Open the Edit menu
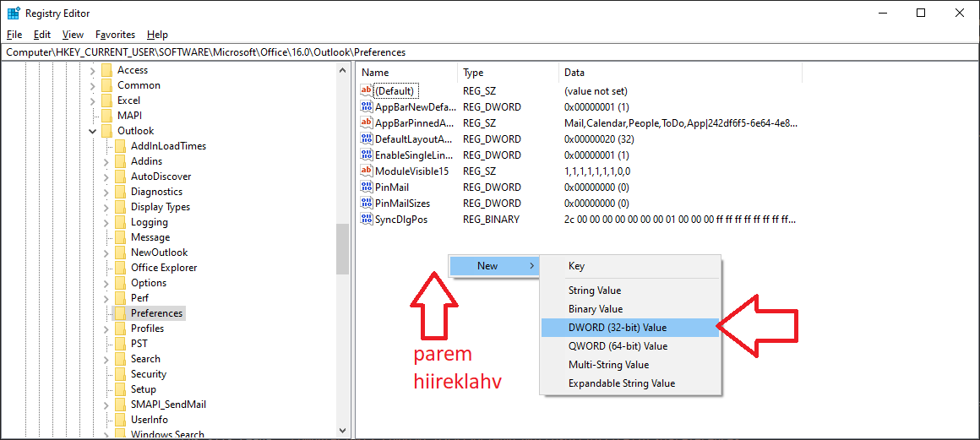The image size is (980, 440). (x=42, y=35)
